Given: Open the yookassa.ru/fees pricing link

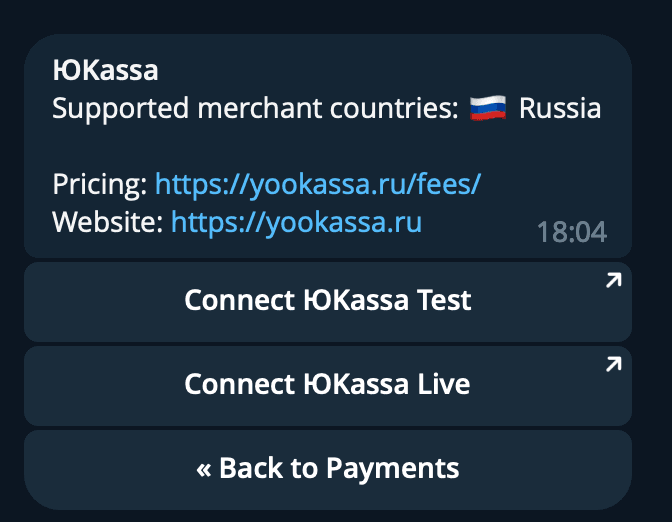Looking at the screenshot, I should [318, 184].
